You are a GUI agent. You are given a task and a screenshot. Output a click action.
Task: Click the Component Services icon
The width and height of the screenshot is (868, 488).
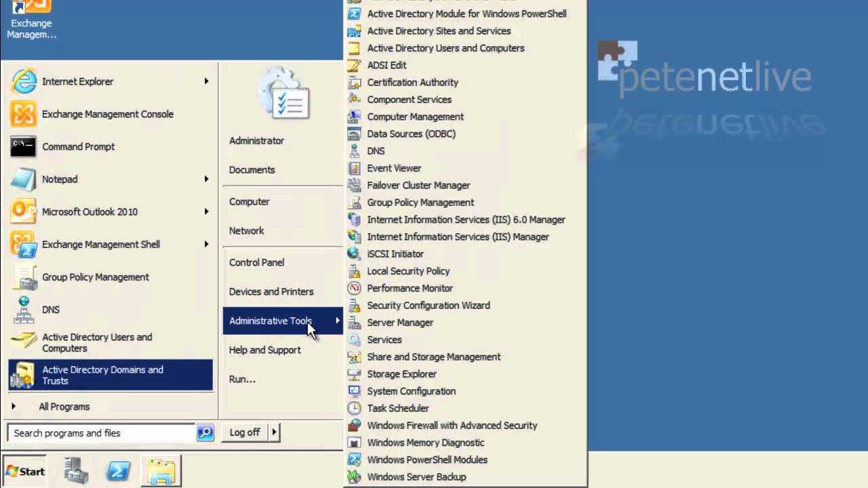point(354,100)
